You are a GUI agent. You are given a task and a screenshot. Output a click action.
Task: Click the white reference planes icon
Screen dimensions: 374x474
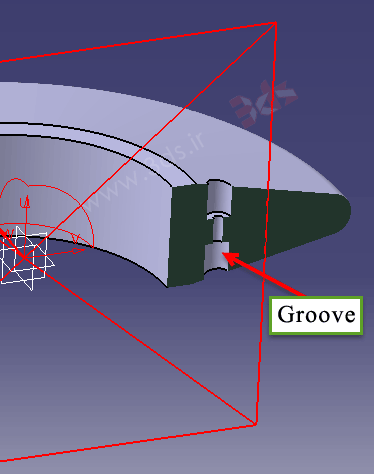pyautogui.click(x=25, y=258)
